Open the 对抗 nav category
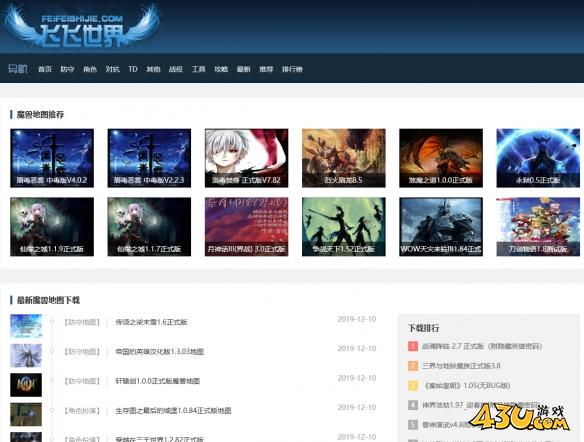 coord(112,69)
